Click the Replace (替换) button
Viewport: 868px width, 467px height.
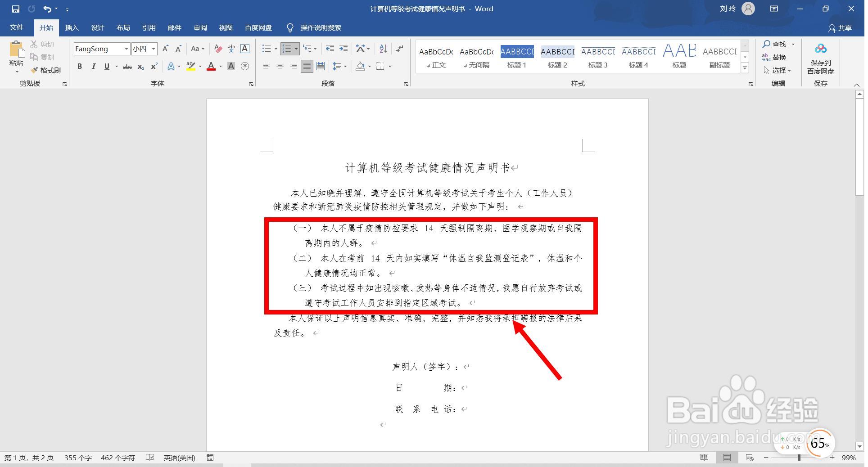pyautogui.click(x=774, y=57)
